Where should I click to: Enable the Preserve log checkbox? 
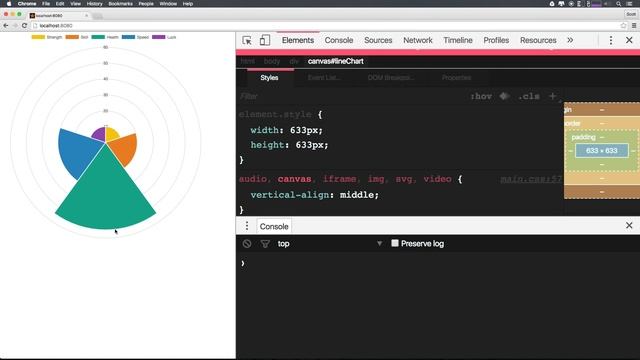pos(395,243)
